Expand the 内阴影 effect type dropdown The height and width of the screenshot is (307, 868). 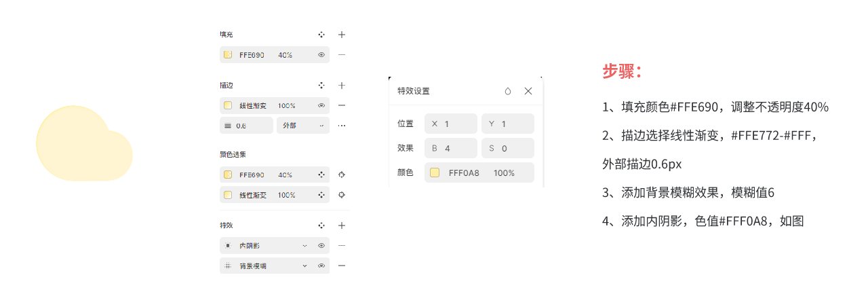(x=304, y=245)
